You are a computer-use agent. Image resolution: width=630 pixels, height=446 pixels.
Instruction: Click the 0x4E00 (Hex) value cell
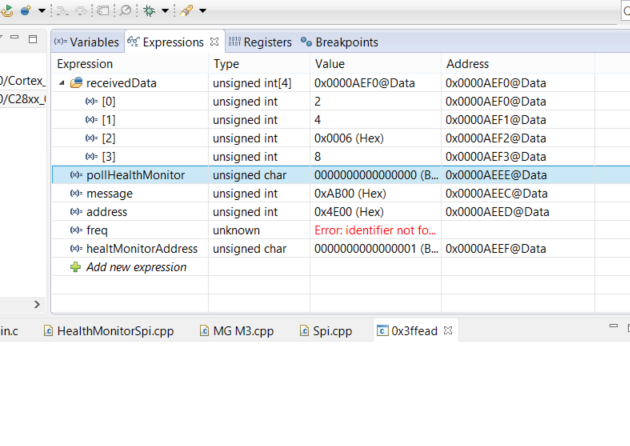point(349,212)
